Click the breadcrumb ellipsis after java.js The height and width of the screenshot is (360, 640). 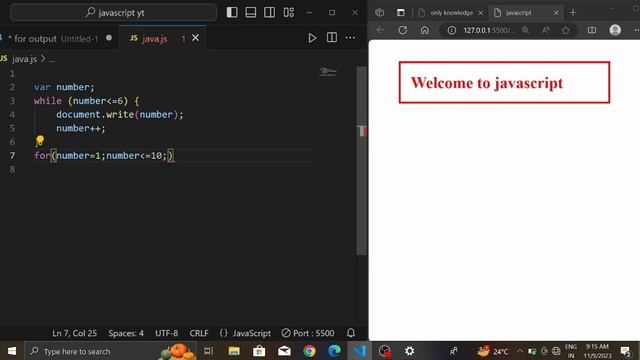(x=52, y=60)
